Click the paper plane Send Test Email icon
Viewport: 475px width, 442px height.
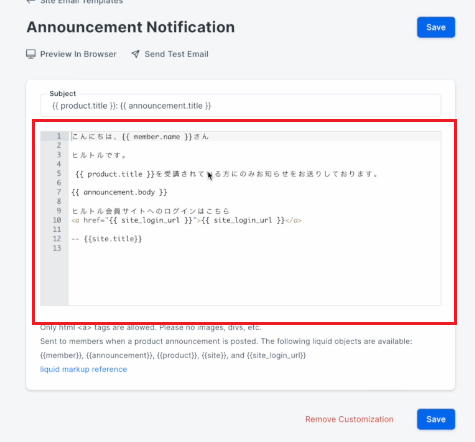(x=135, y=54)
